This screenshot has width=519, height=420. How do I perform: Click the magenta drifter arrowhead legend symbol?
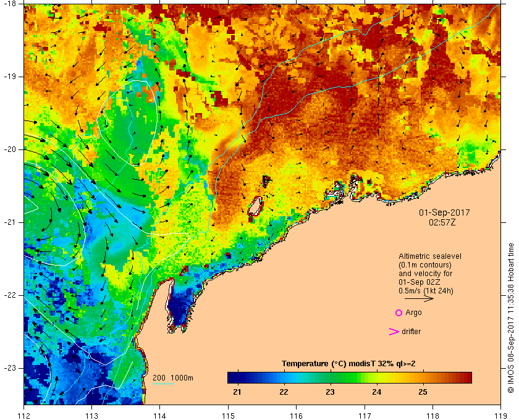394,332
